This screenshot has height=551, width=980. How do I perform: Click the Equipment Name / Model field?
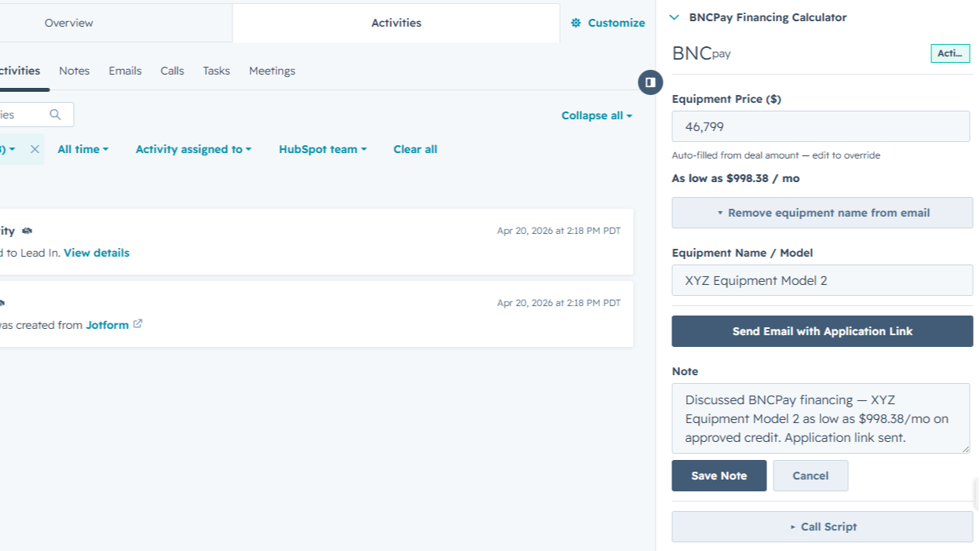tap(822, 280)
